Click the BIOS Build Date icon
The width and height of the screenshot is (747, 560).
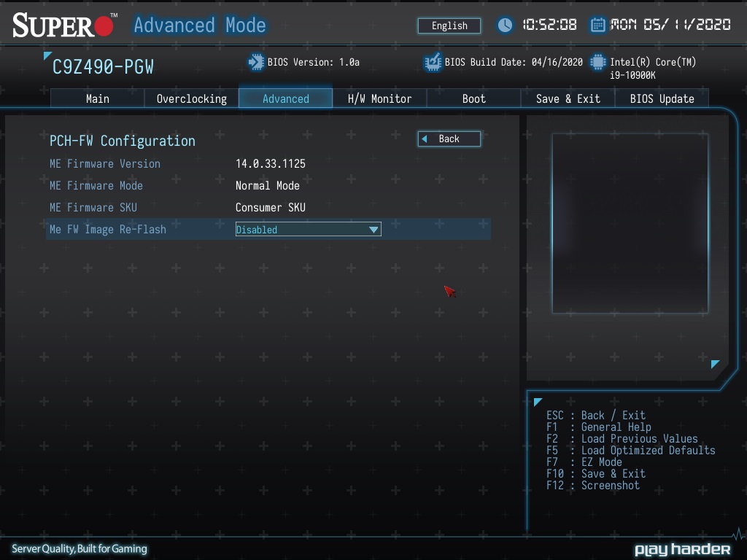(433, 62)
